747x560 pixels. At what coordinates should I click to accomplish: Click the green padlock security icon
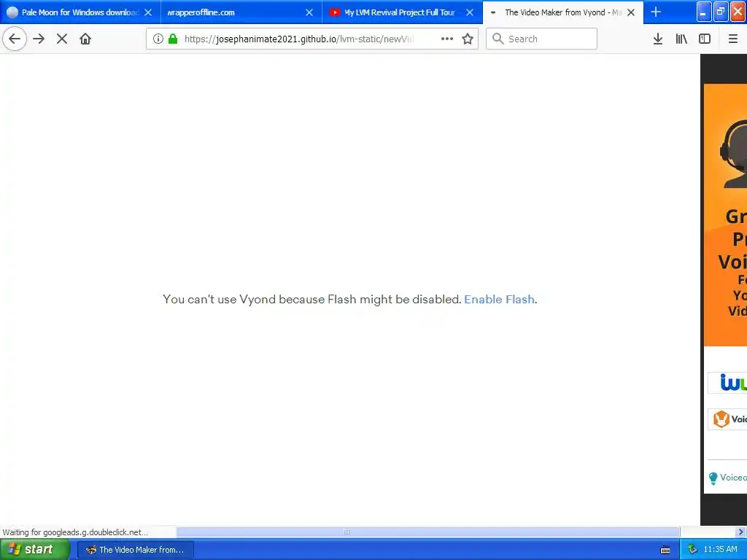(x=173, y=39)
